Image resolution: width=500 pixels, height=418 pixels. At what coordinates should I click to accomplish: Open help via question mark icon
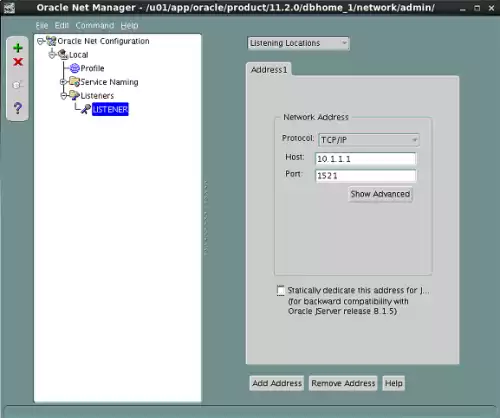[18, 108]
